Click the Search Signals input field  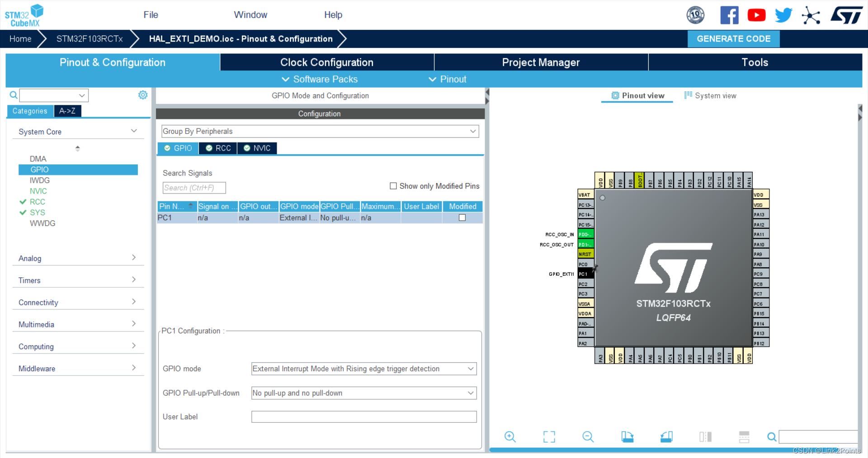(194, 188)
